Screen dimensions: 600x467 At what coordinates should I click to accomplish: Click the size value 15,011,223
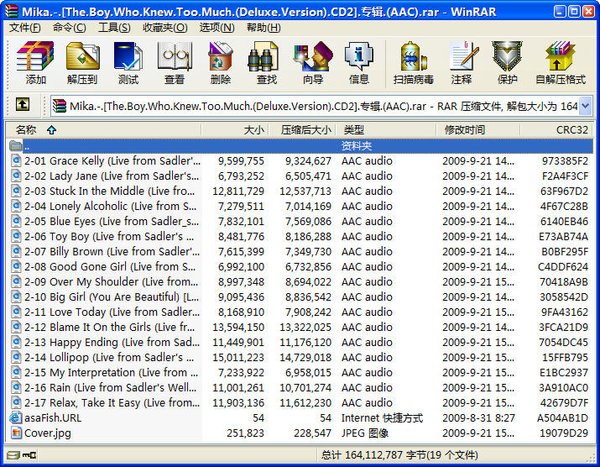tap(238, 357)
